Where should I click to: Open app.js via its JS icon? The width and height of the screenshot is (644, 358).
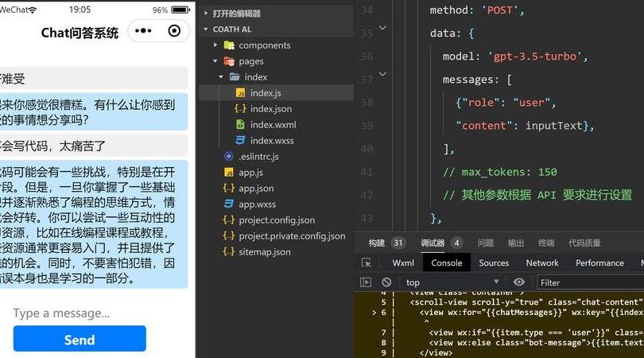click(229, 172)
